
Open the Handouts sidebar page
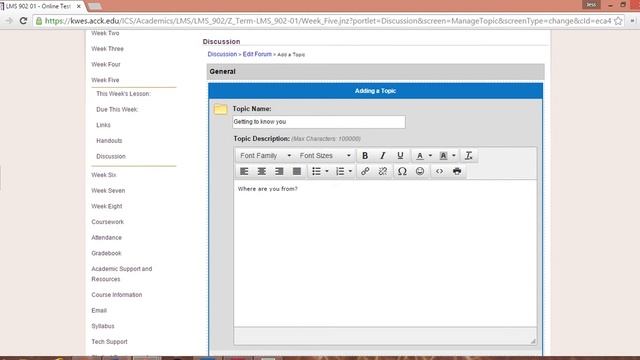pos(109,140)
